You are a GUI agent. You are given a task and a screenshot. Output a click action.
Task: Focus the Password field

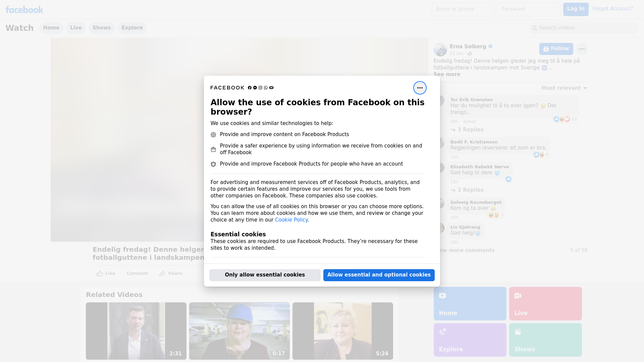point(529,9)
